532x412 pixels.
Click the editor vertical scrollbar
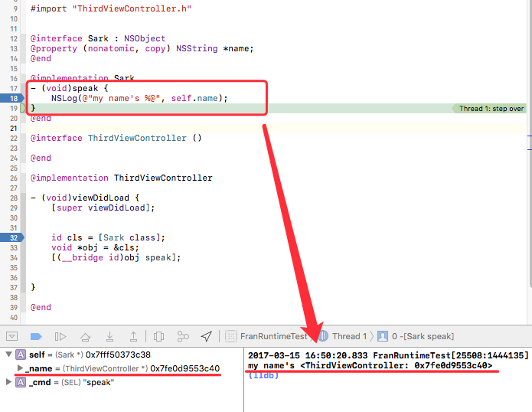coord(530,144)
